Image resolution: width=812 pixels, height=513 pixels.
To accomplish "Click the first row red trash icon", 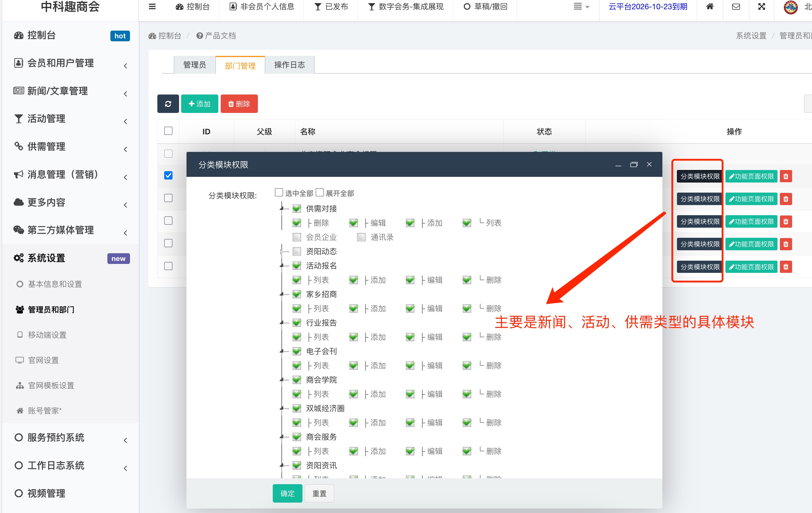I will click(786, 176).
